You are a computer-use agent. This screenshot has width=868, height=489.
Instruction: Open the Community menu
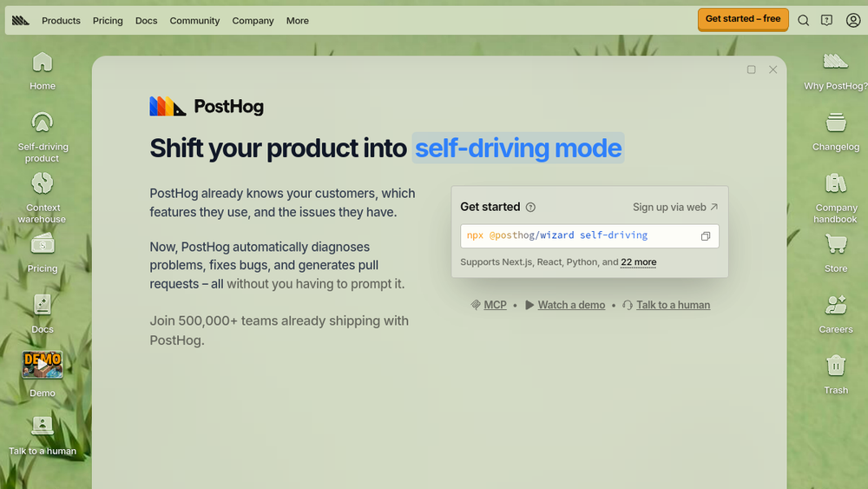click(x=194, y=21)
